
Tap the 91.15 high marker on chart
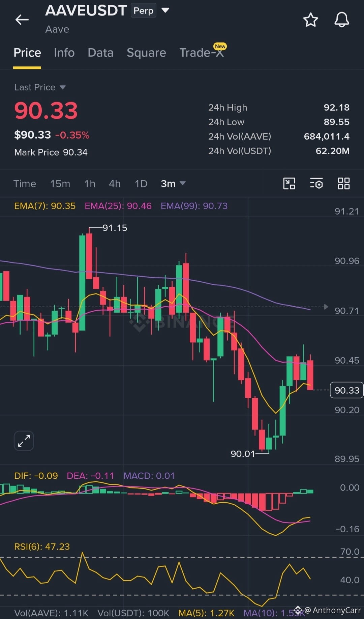tap(115, 228)
